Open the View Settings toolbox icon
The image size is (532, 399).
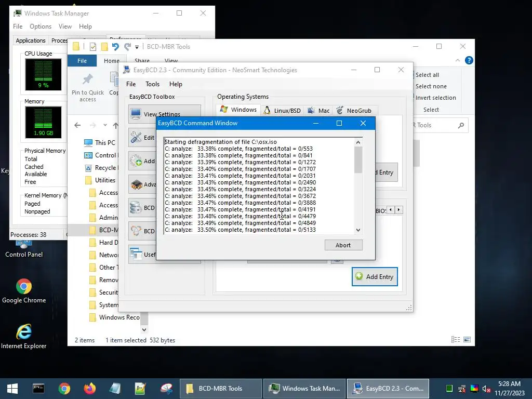coord(136,113)
